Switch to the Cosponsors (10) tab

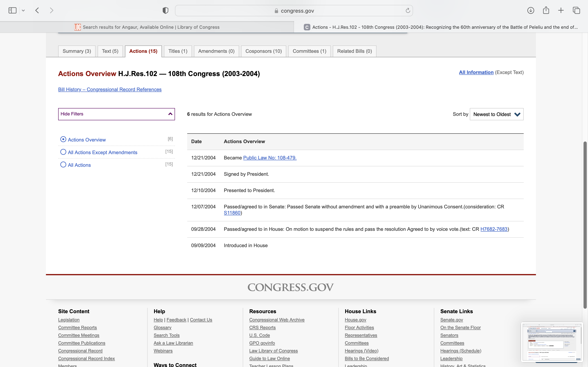pos(263,51)
